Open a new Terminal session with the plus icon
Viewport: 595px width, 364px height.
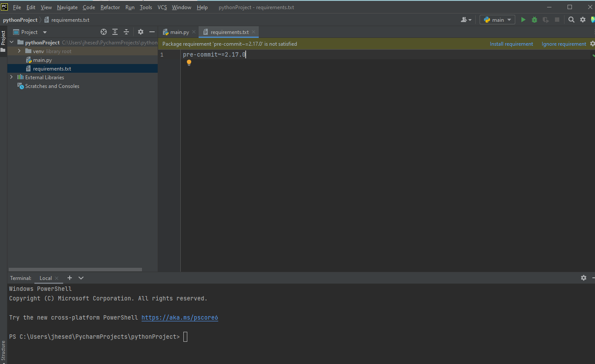70,278
